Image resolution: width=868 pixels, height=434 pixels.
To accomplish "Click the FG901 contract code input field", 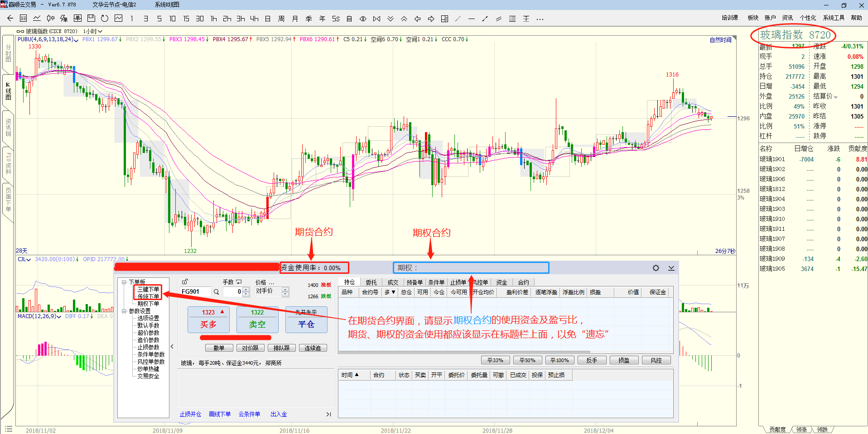I will pos(195,292).
